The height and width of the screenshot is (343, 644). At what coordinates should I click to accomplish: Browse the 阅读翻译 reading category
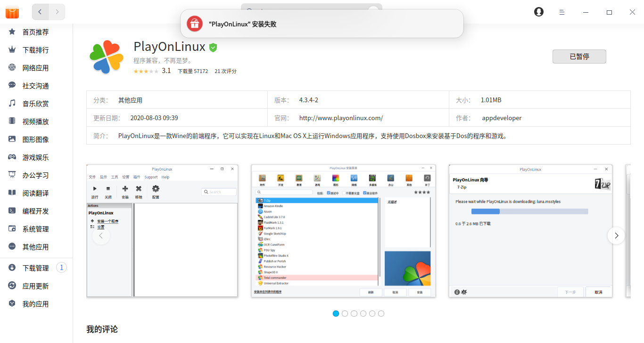(36, 193)
